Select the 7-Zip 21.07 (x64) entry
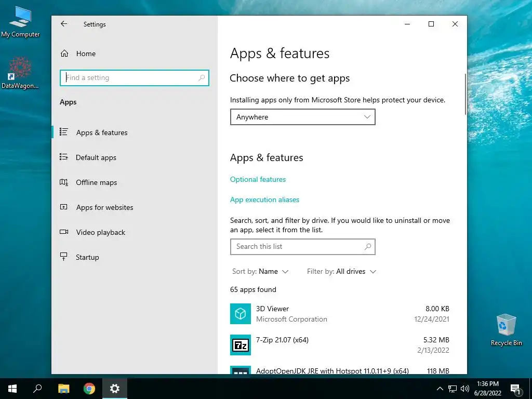Viewport: 532px width, 399px height. 340,345
